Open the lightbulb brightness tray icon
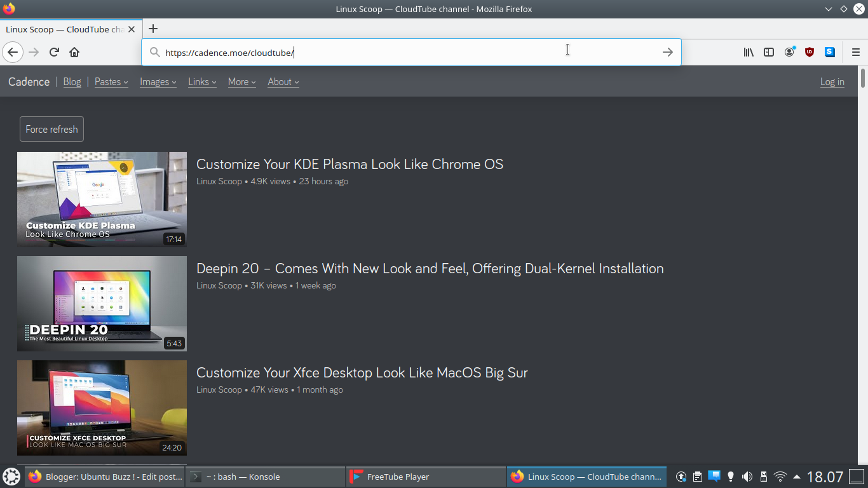Image resolution: width=868 pixels, height=488 pixels. coord(731,477)
